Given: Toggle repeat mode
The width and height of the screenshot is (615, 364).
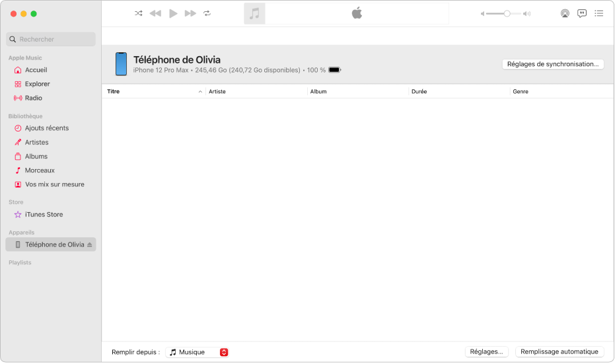Looking at the screenshot, I should click(207, 13).
